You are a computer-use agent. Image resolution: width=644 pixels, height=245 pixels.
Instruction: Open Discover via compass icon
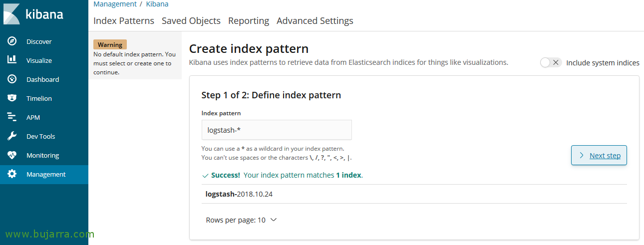pos(12,41)
